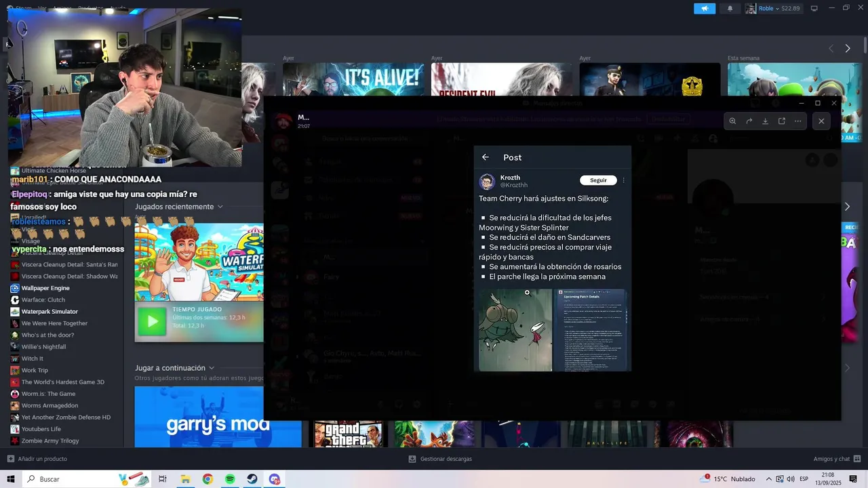Show hidden system tray icons

769,479
